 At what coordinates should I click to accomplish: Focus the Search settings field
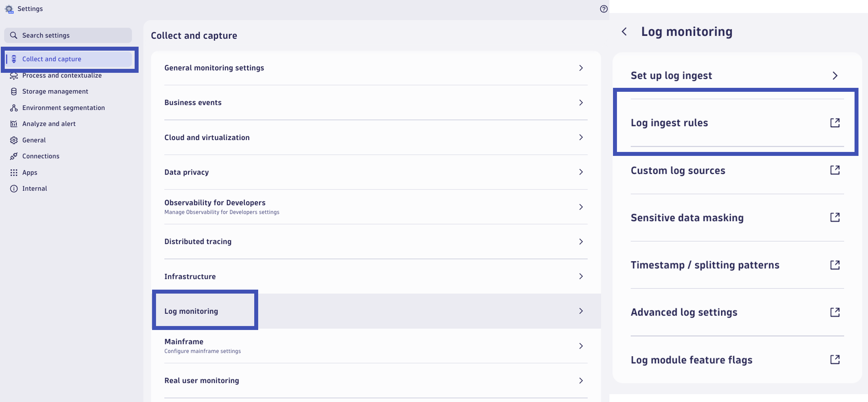tap(68, 35)
